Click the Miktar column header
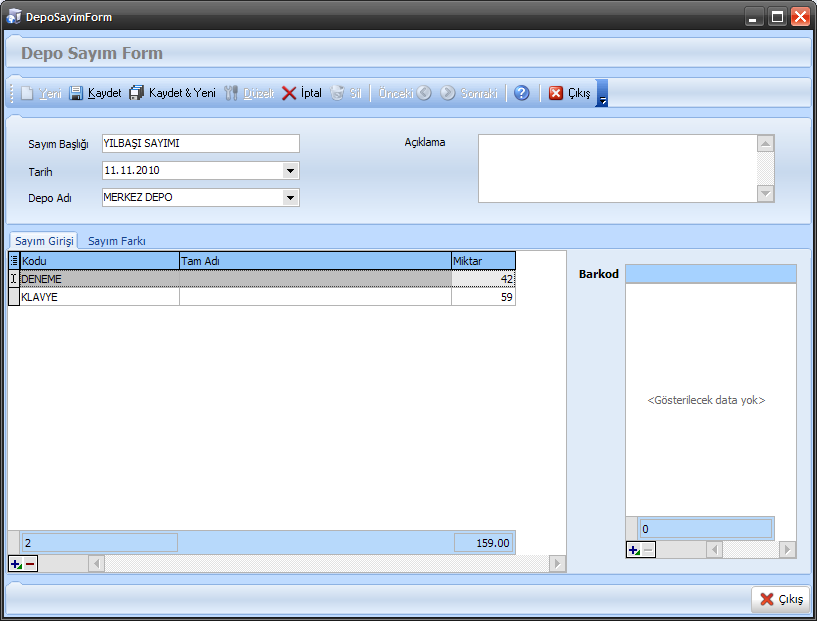 pos(483,261)
